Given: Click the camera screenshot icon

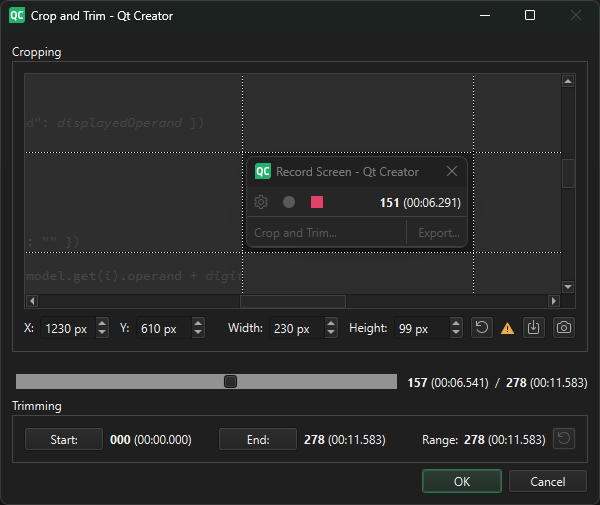Looking at the screenshot, I should 564,328.
